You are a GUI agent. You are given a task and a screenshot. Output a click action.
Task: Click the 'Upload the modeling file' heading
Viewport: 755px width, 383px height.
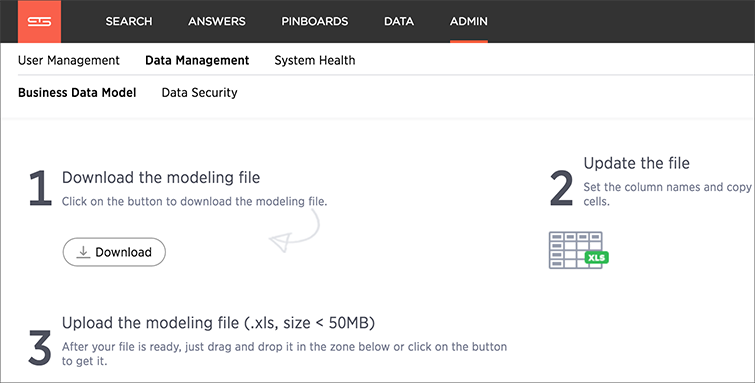coord(218,323)
